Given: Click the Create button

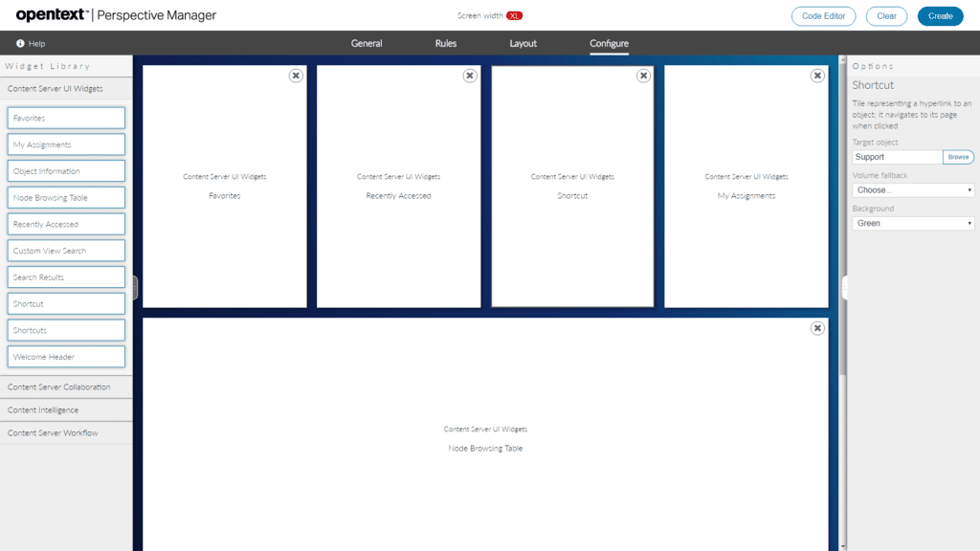Looking at the screenshot, I should (x=940, y=16).
